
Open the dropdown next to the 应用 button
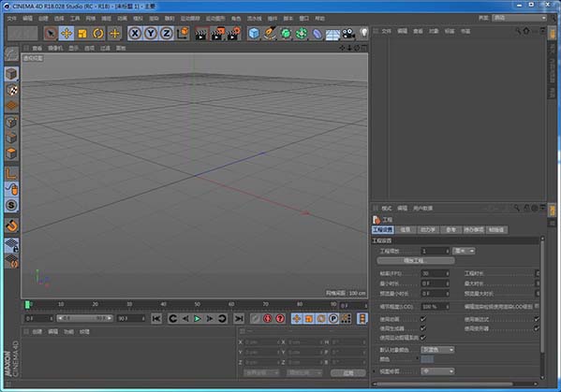[x=304, y=372]
